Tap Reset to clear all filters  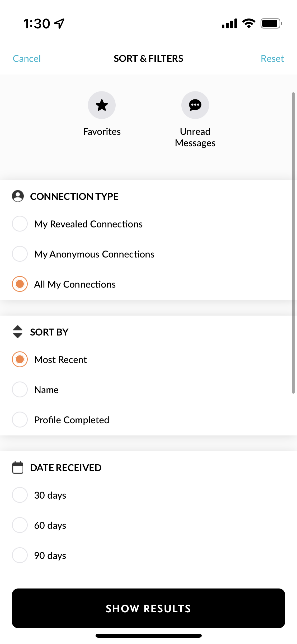[x=272, y=58]
